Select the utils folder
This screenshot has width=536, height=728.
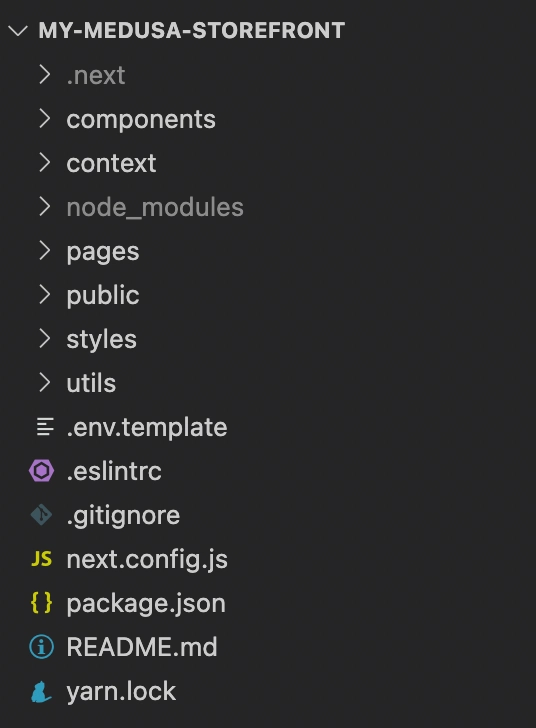click(268, 383)
